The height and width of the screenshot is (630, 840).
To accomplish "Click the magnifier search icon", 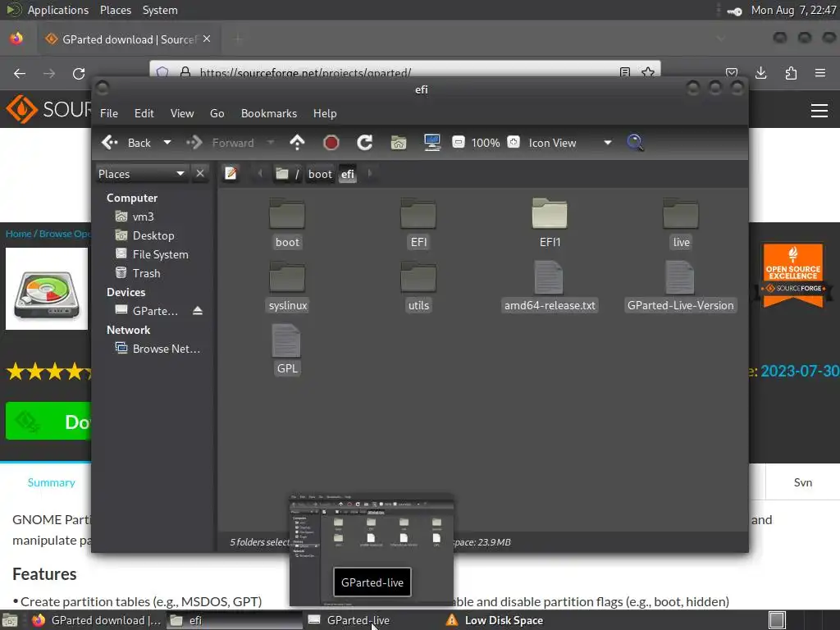I will pos(635,143).
